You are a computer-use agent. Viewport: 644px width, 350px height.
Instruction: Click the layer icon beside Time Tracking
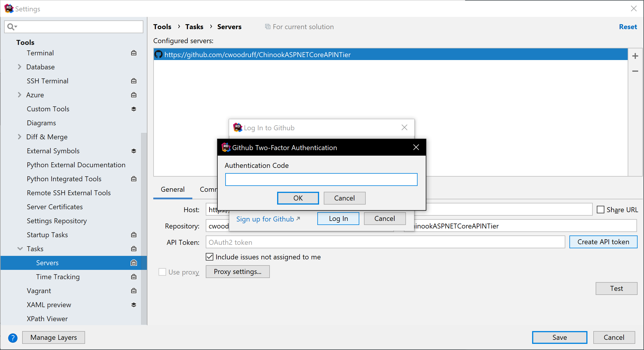click(x=134, y=277)
